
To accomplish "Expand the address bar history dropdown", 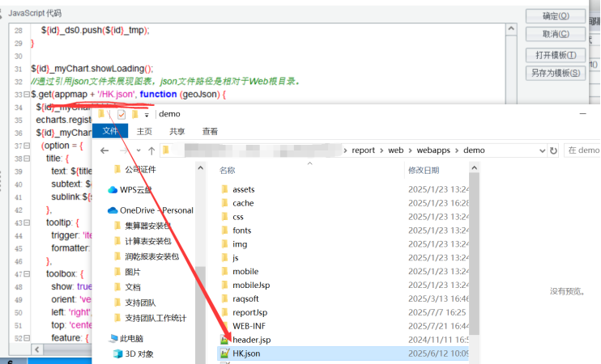I will 542,150.
